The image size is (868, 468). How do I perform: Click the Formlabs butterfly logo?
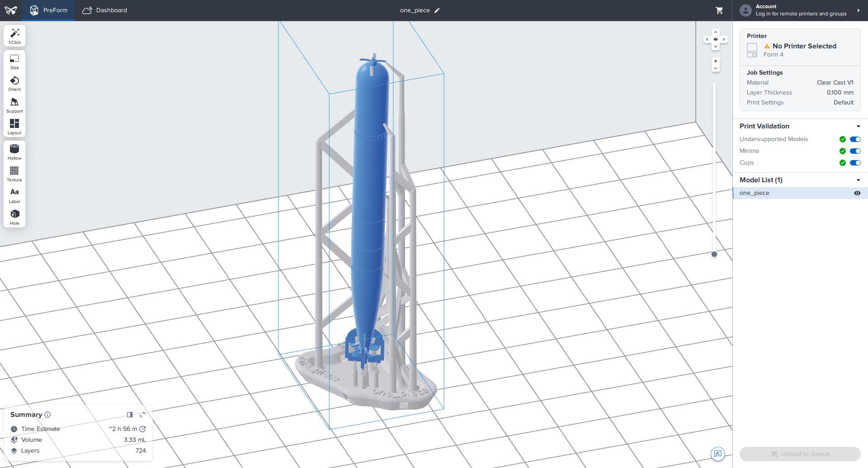point(11,10)
